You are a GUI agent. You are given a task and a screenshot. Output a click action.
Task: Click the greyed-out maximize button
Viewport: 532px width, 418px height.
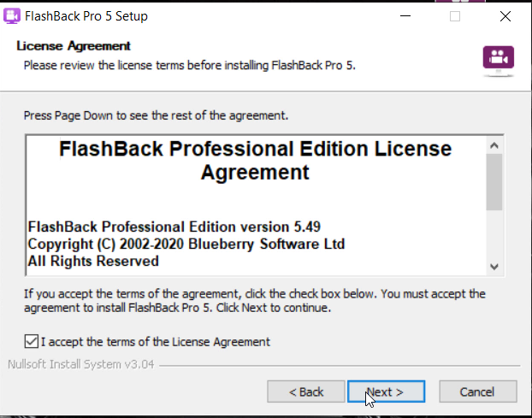pyautogui.click(x=455, y=15)
